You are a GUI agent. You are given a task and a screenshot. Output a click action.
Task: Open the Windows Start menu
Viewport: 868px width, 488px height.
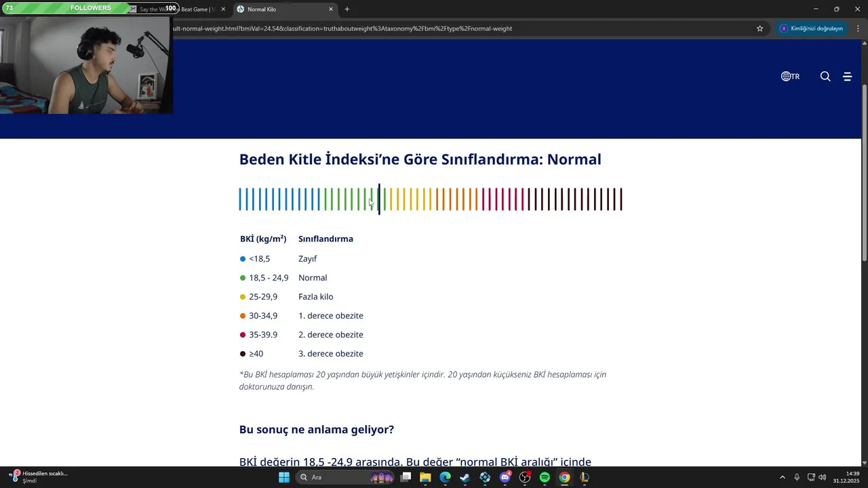[x=284, y=477]
